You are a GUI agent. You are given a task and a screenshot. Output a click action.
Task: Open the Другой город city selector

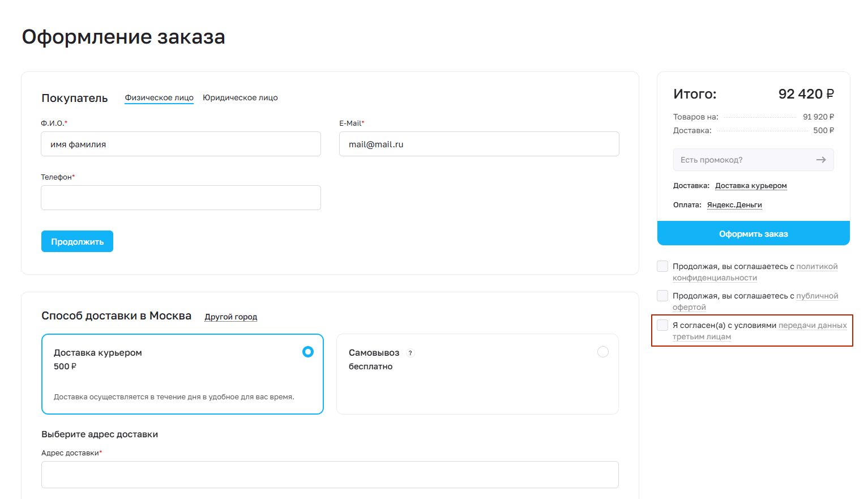pos(230,317)
